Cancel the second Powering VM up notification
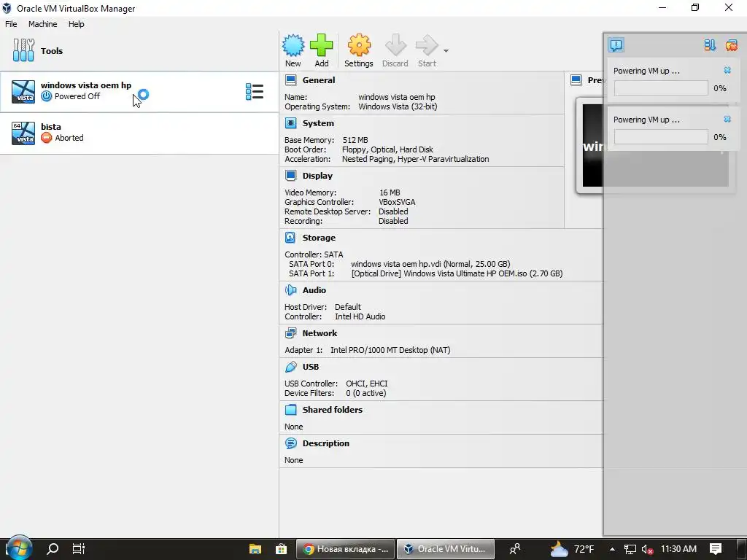Viewport: 747px width, 560px height. tap(727, 119)
